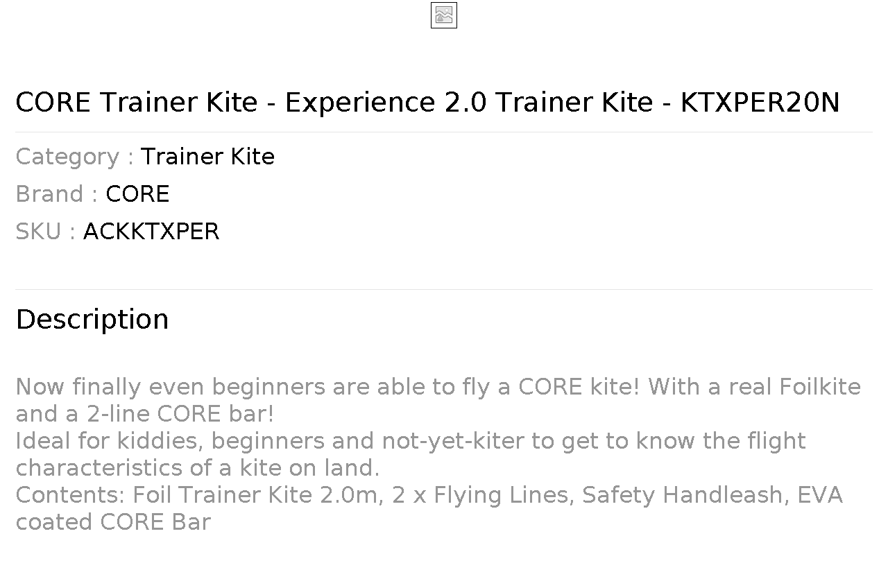Click the 'Brand :' label

57,194
